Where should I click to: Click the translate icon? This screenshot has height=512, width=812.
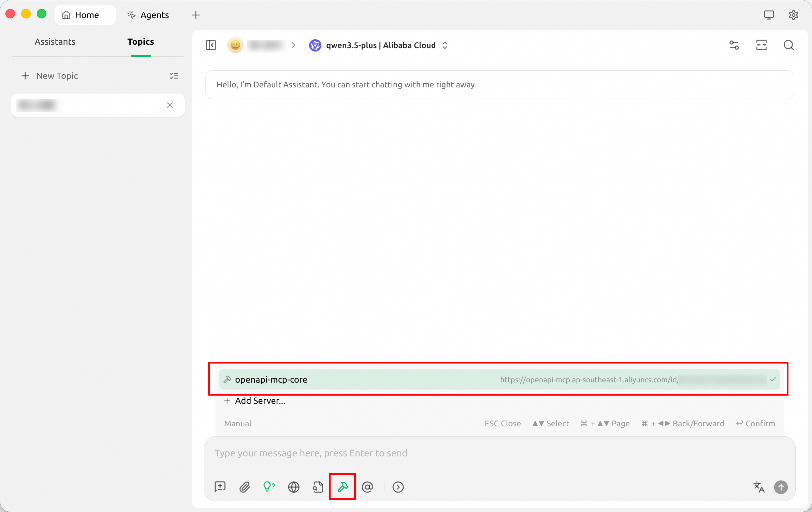click(x=759, y=487)
